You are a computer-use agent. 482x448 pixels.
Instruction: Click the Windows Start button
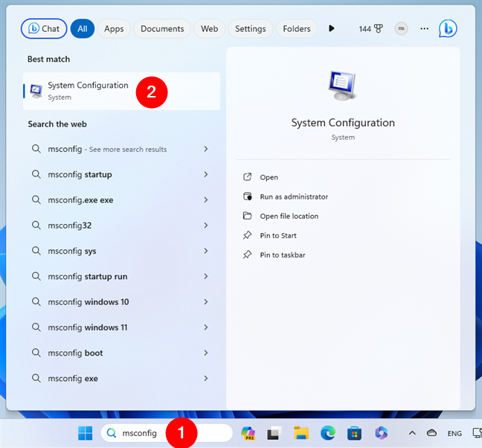coord(86,432)
